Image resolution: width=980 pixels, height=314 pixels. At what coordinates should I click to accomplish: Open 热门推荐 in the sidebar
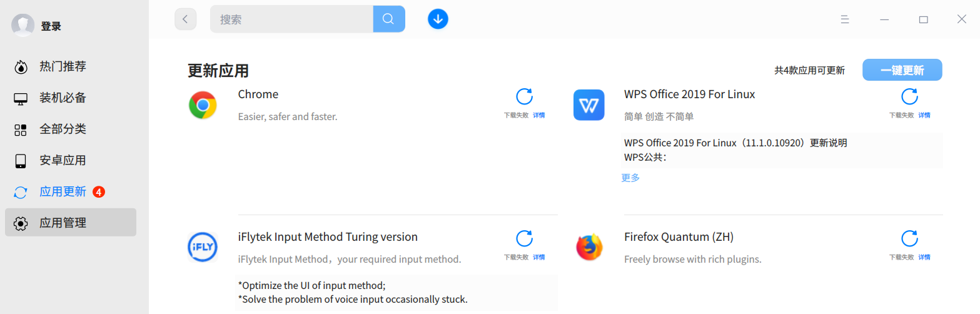coord(63,66)
